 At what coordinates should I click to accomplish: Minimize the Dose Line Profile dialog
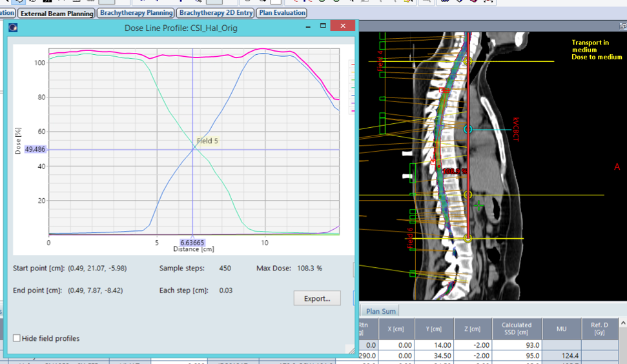[x=308, y=26]
